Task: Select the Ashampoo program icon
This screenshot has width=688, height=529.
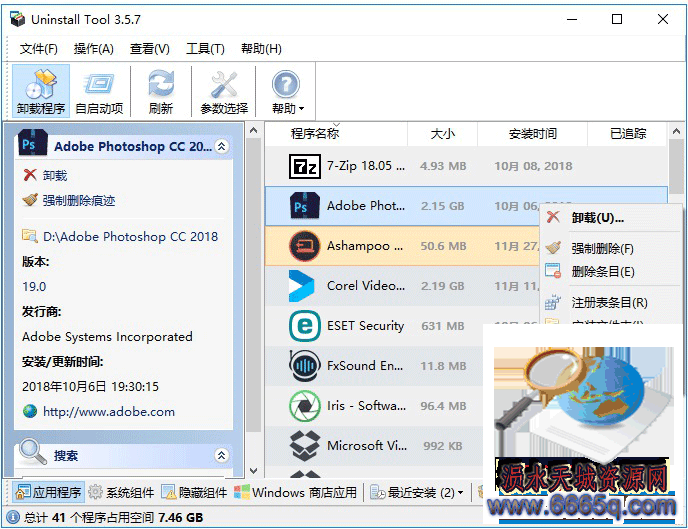Action: (305, 246)
